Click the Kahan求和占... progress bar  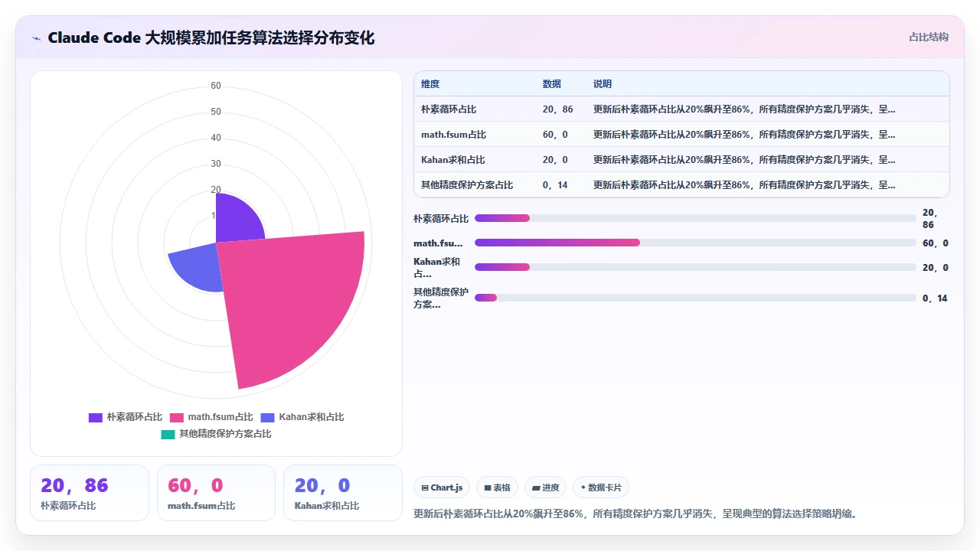[x=695, y=267]
